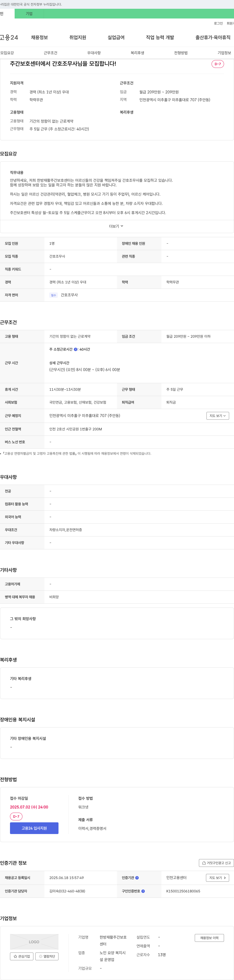Open 지도 보기 for 인천고용센터
The image size is (234, 980).
tap(218, 878)
